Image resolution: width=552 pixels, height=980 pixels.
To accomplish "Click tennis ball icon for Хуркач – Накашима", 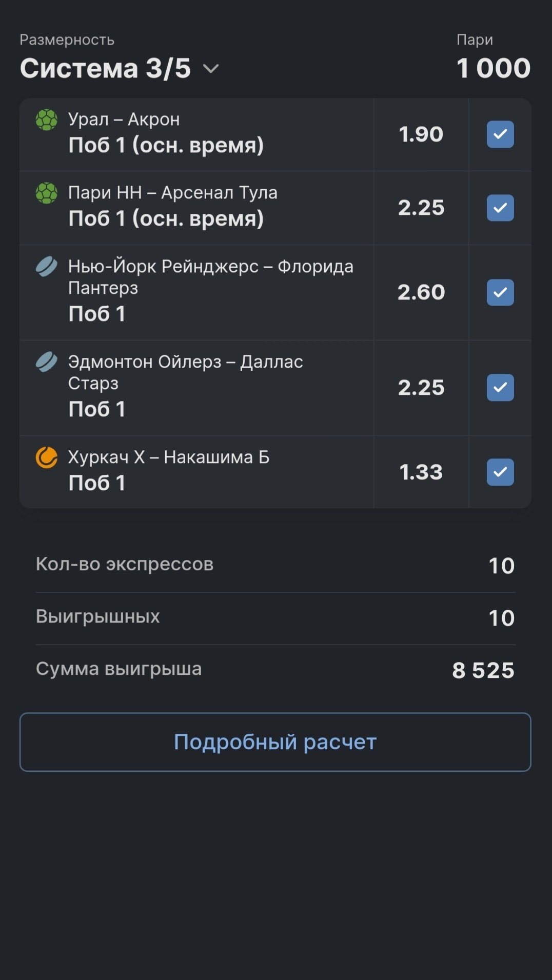I will coord(47,457).
